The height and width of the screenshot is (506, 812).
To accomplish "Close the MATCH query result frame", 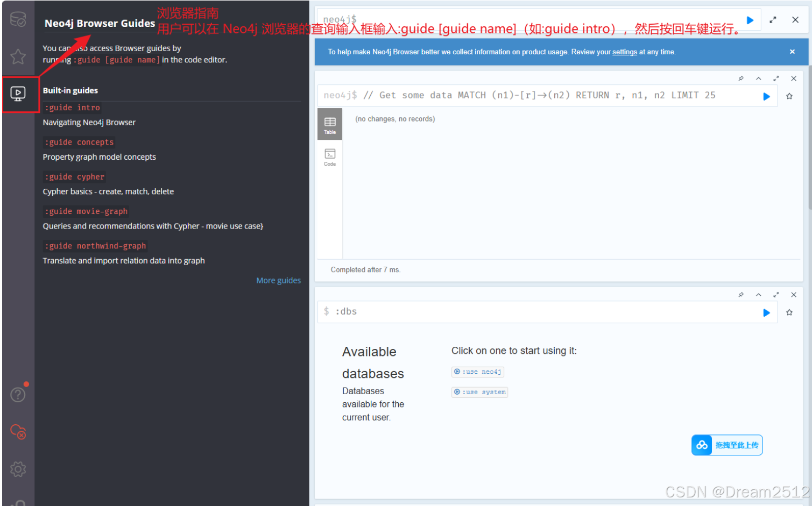I will [794, 79].
